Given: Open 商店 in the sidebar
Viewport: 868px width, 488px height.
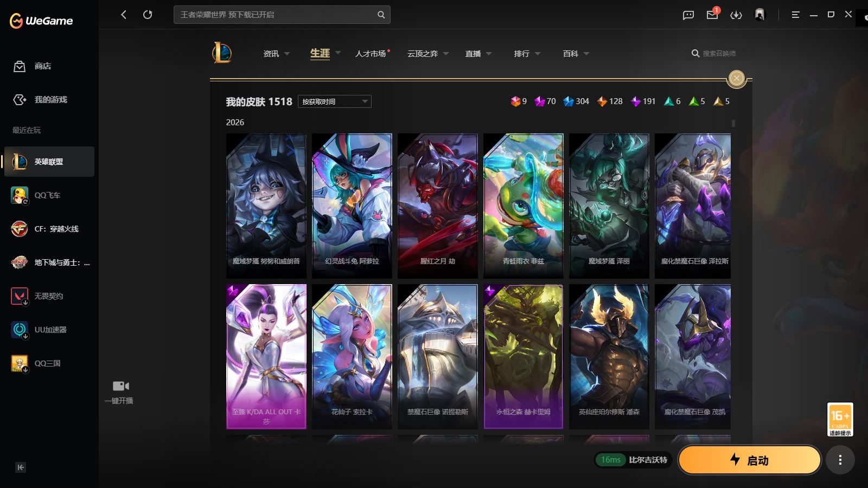Looking at the screenshot, I should (x=42, y=66).
